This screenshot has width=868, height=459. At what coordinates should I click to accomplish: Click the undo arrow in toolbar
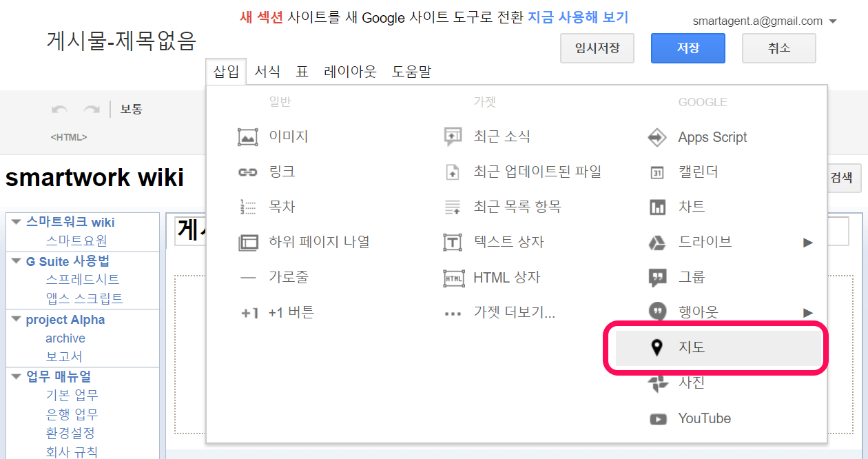pyautogui.click(x=60, y=110)
